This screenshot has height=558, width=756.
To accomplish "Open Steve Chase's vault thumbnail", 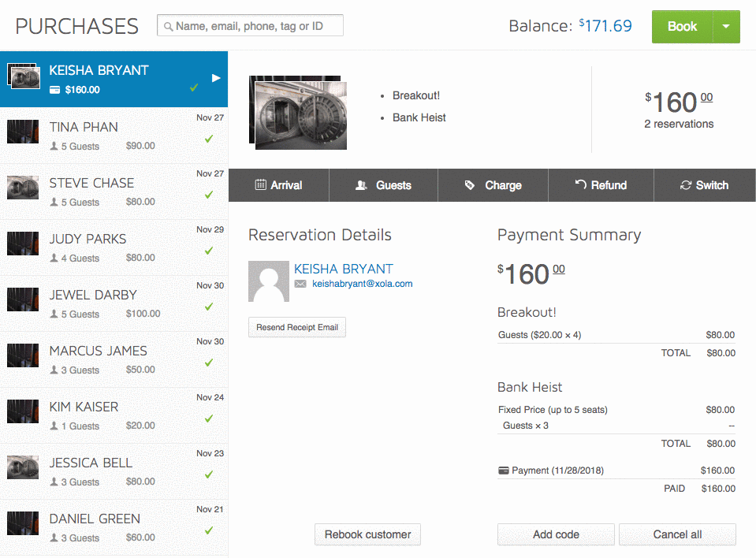I will (x=23, y=188).
